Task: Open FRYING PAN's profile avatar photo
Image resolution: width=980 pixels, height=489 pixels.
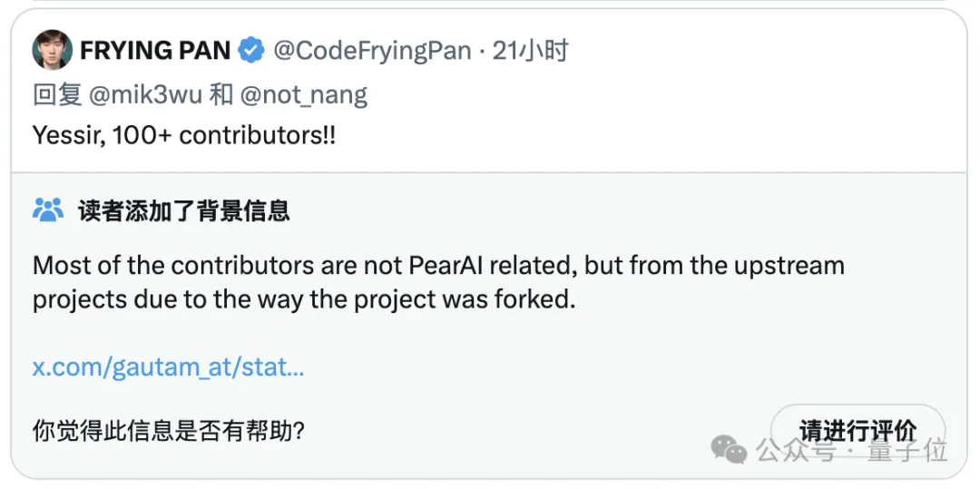Action: (x=52, y=50)
